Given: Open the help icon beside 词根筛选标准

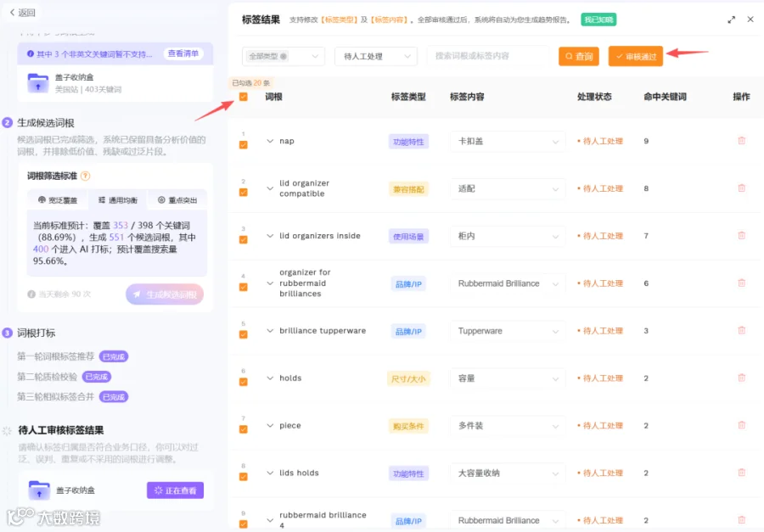Looking at the screenshot, I should (85, 176).
